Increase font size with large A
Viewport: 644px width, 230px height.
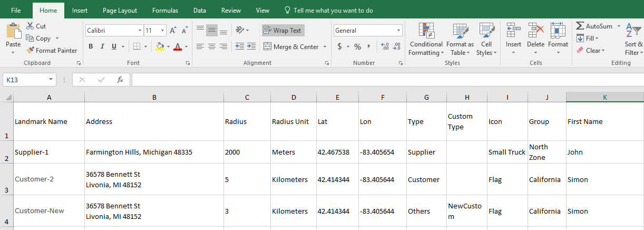click(x=173, y=31)
